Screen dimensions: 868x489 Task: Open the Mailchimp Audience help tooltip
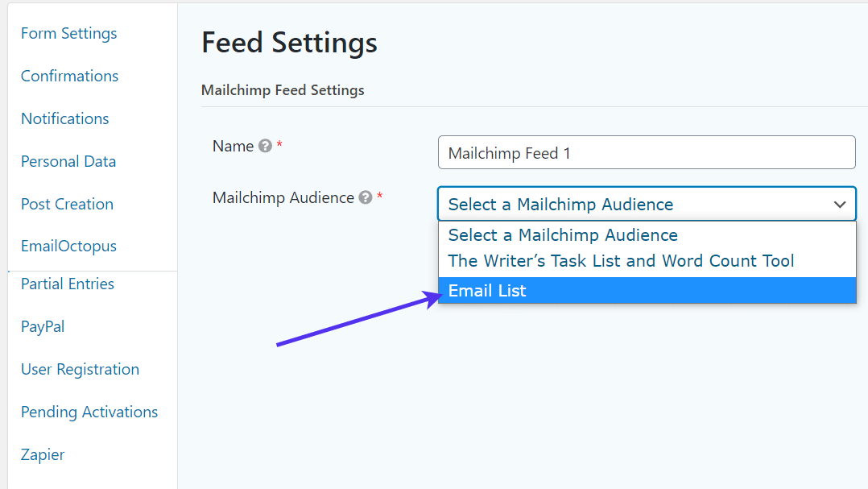coord(365,197)
